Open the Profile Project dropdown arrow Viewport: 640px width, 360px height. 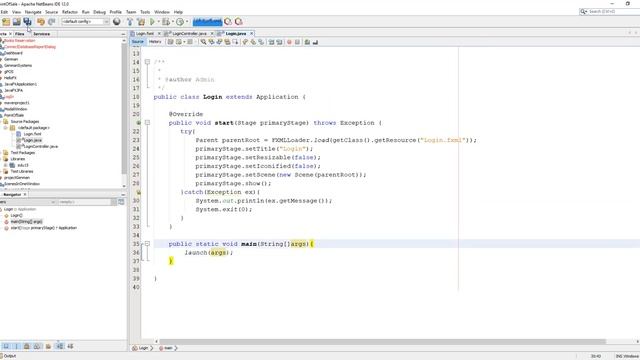(187, 22)
